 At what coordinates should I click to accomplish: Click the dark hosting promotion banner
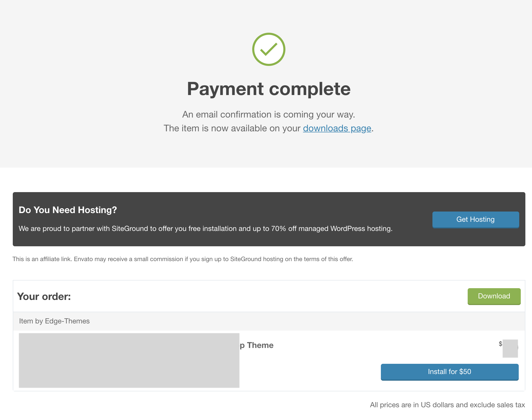pos(269,219)
